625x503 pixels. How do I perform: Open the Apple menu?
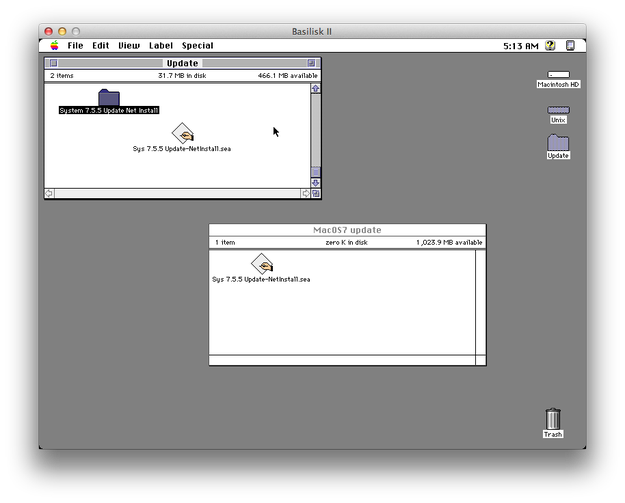[x=55, y=45]
